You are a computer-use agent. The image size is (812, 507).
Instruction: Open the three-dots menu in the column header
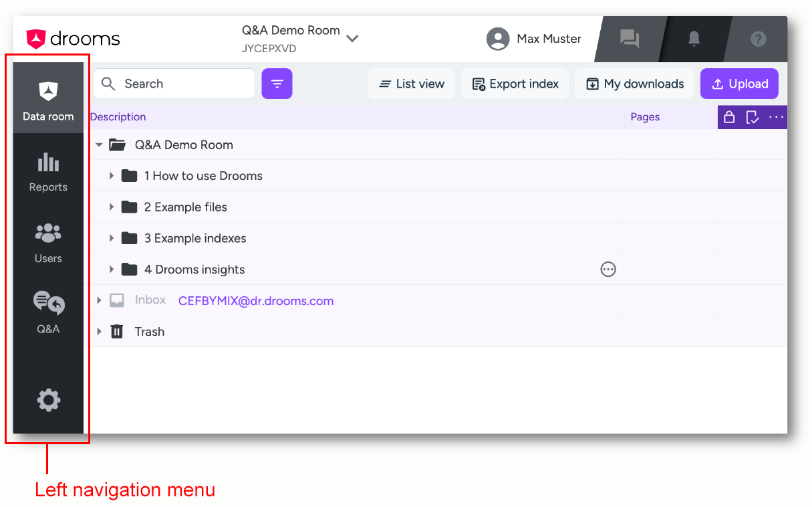[776, 117]
